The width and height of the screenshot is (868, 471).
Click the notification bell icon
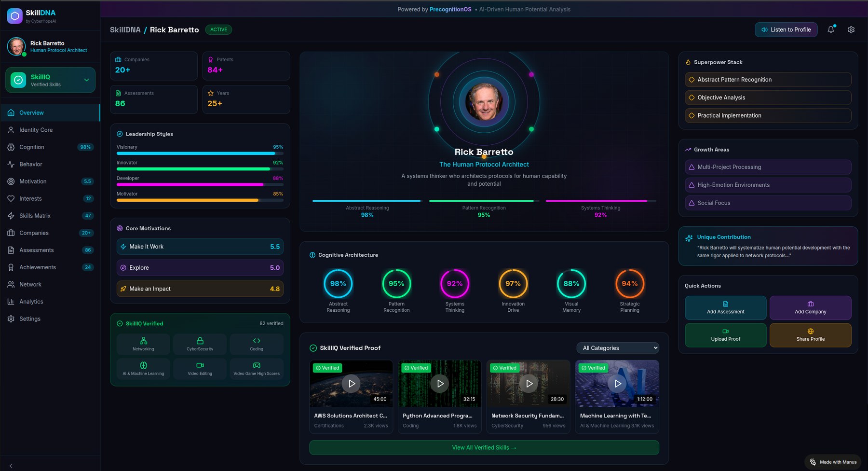pyautogui.click(x=831, y=29)
